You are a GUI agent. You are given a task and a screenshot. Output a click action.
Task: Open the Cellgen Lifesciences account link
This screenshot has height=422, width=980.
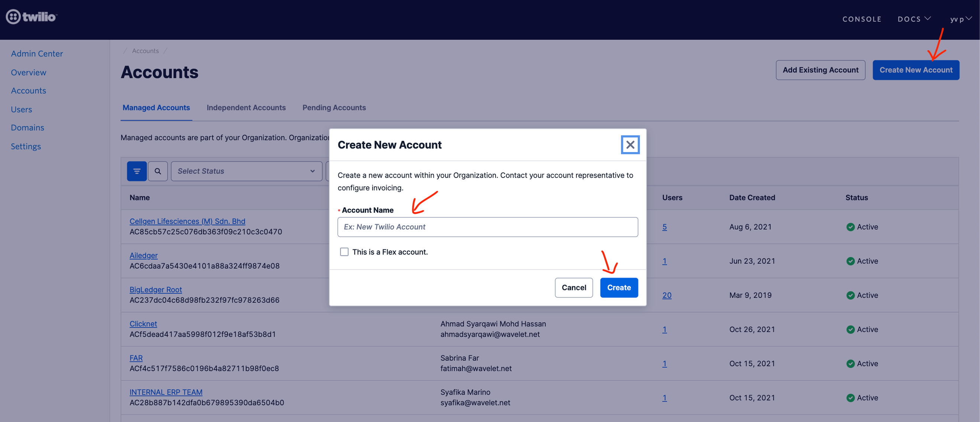187,221
